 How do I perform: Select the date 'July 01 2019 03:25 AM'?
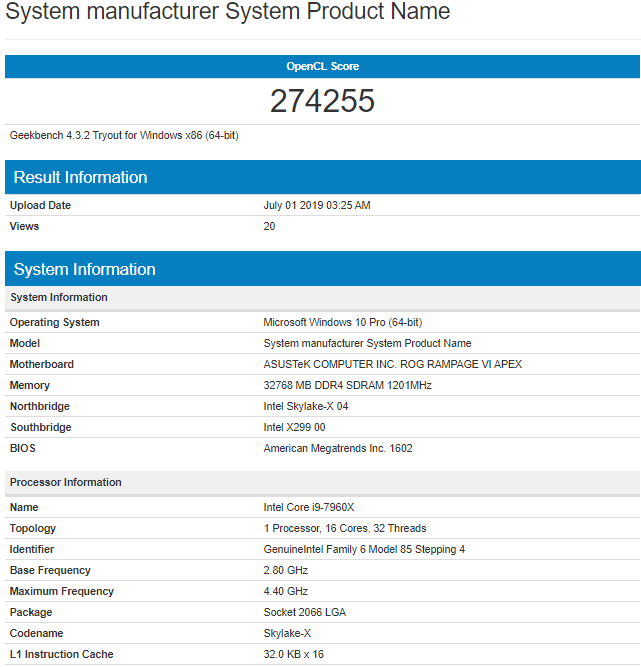317,205
